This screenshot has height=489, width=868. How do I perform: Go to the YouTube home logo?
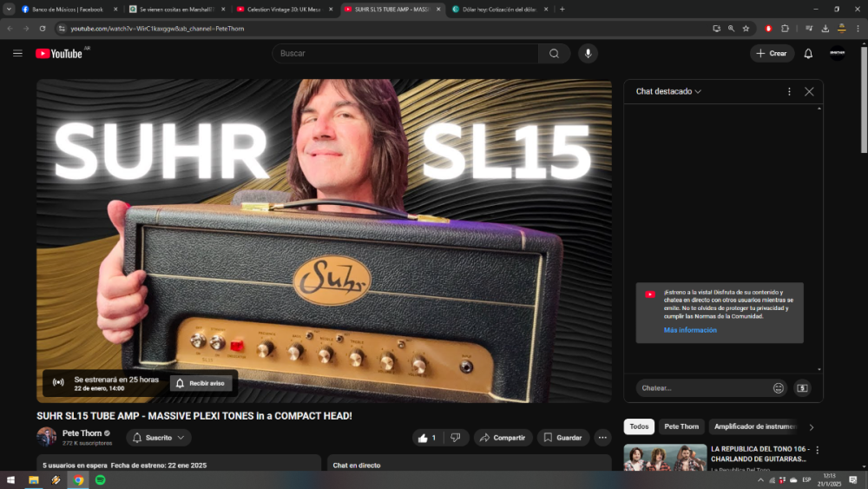pyautogui.click(x=59, y=54)
